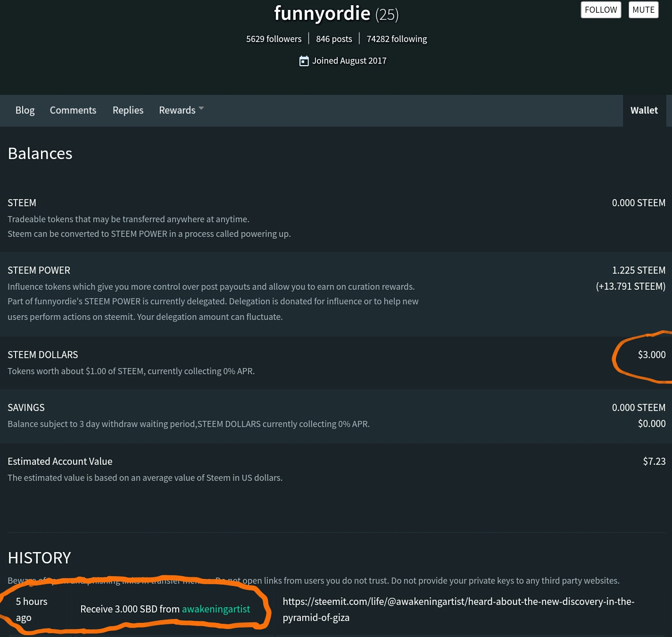
Task: Click the '5 hours ago' timestamp
Action: [32, 610]
